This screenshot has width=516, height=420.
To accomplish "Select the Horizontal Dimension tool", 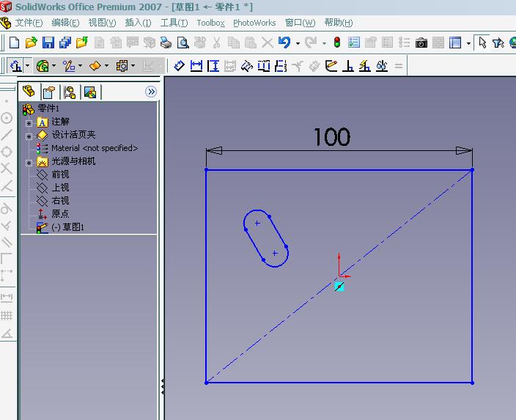I will pyautogui.click(x=196, y=66).
